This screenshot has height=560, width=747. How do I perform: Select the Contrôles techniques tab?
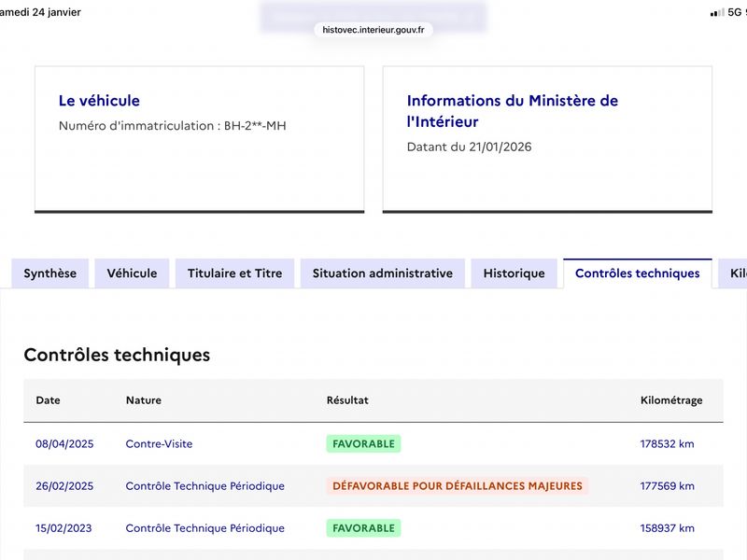coord(638,273)
